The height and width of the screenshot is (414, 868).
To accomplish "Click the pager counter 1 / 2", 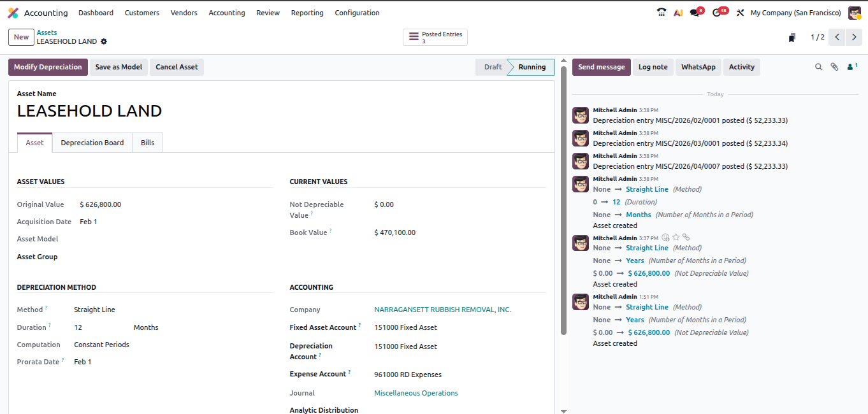I will (818, 38).
